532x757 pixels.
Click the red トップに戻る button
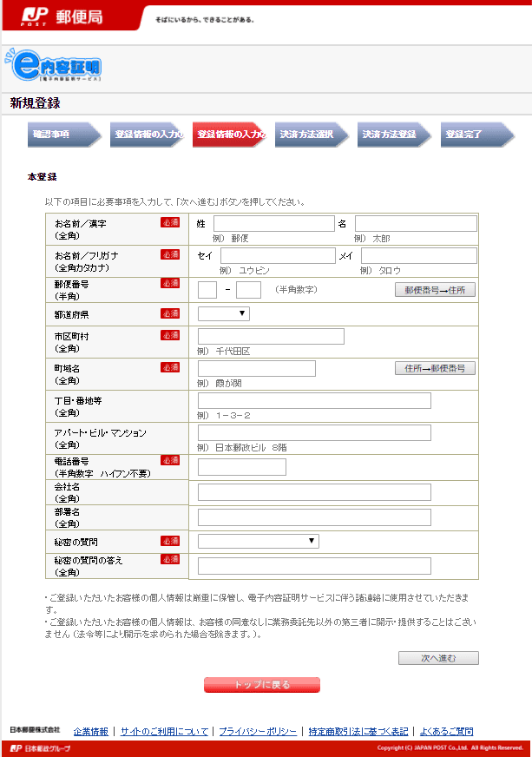pyautogui.click(x=261, y=685)
